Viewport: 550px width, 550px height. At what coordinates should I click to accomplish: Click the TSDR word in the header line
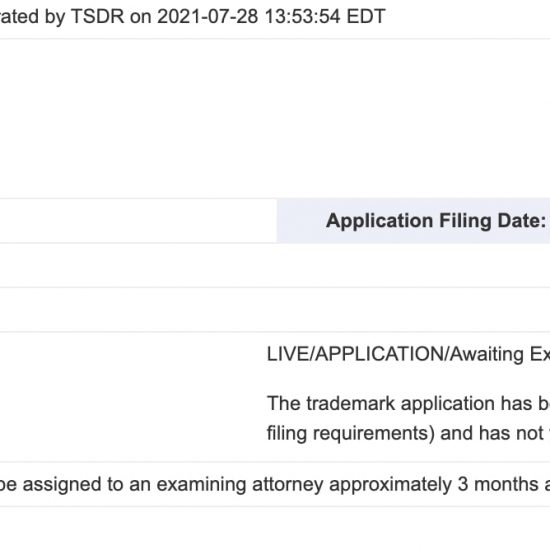point(98,16)
